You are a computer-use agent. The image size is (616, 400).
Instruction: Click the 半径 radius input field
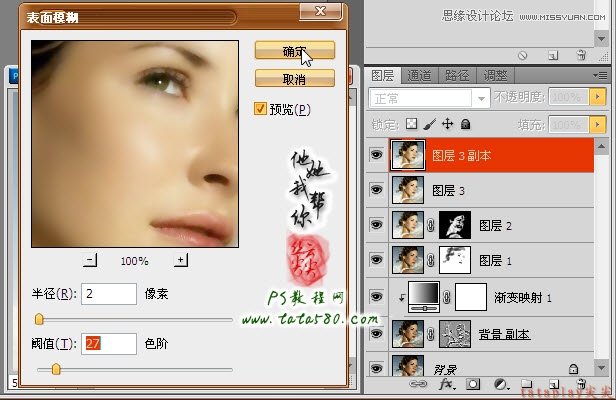click(x=109, y=294)
